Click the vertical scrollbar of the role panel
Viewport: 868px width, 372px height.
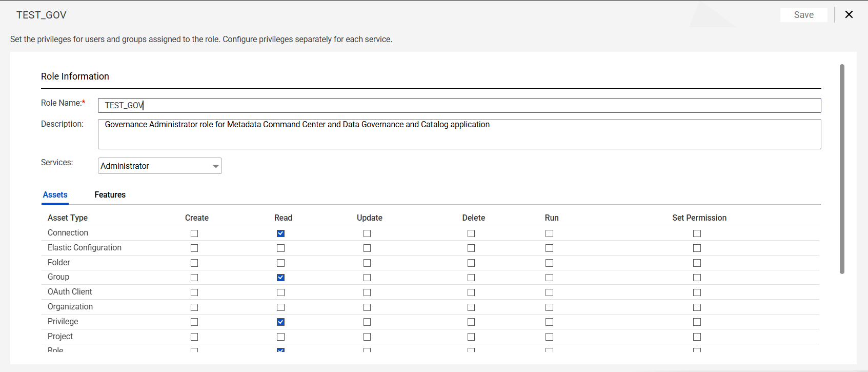842,169
